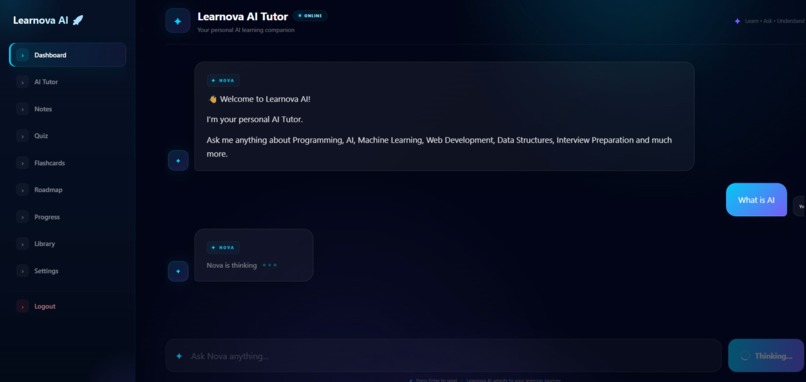
Task: Click the chevron icon beside Roadmap
Action: tap(22, 190)
